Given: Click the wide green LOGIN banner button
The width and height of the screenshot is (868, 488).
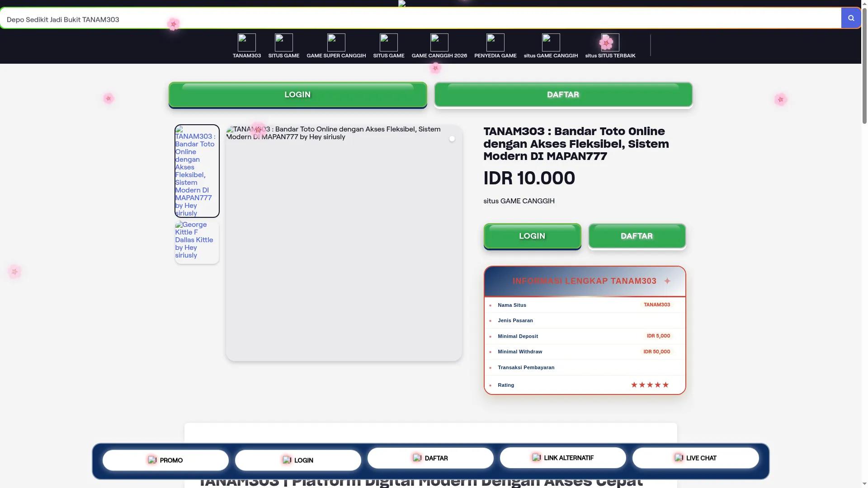Looking at the screenshot, I should pyautogui.click(x=298, y=95).
